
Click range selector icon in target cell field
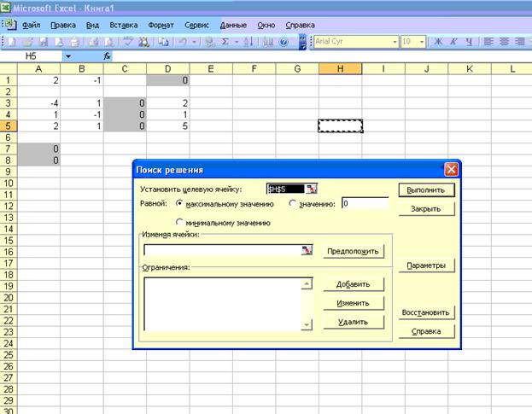point(313,189)
